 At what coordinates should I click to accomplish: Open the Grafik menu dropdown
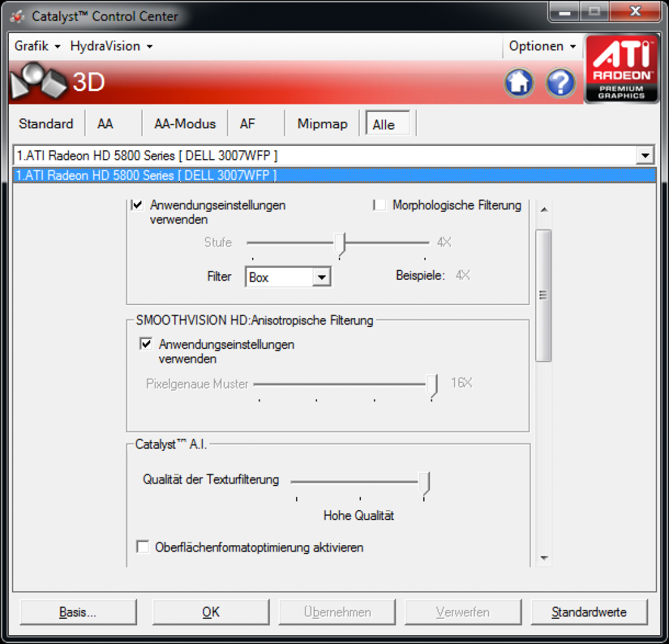37,46
